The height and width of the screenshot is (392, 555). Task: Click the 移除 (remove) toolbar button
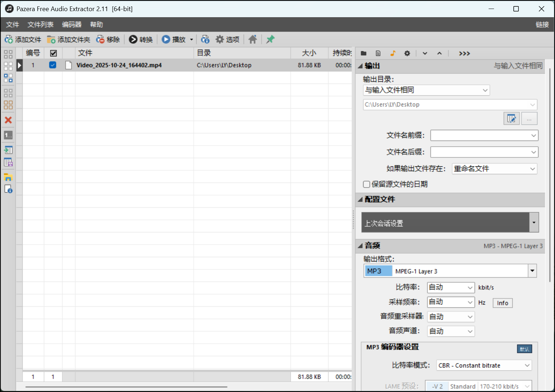pyautogui.click(x=108, y=39)
